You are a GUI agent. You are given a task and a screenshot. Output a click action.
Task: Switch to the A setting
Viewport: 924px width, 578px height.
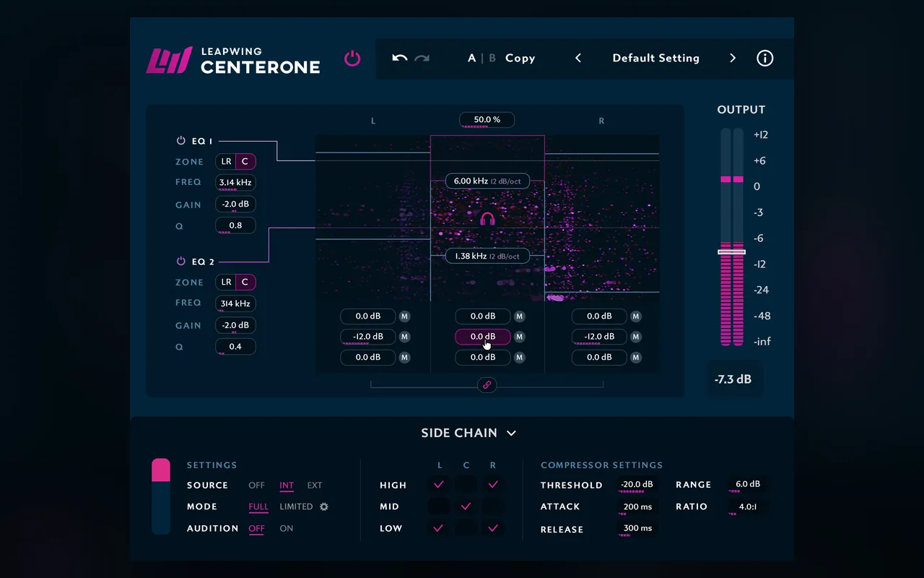pos(472,58)
